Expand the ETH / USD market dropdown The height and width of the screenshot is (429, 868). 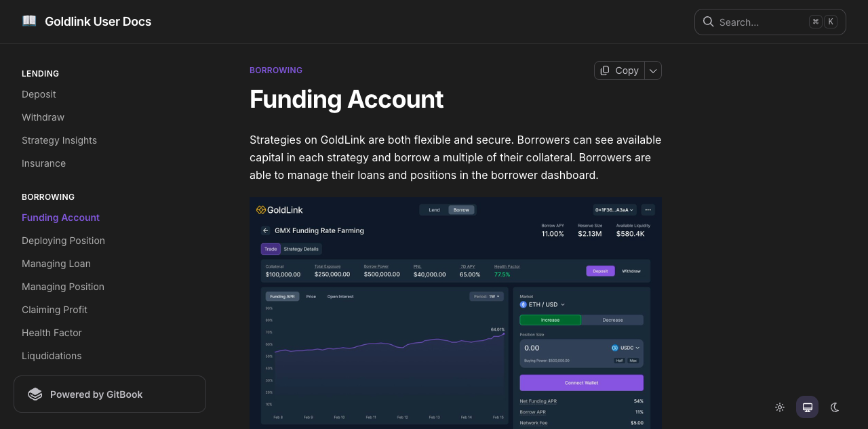click(542, 304)
